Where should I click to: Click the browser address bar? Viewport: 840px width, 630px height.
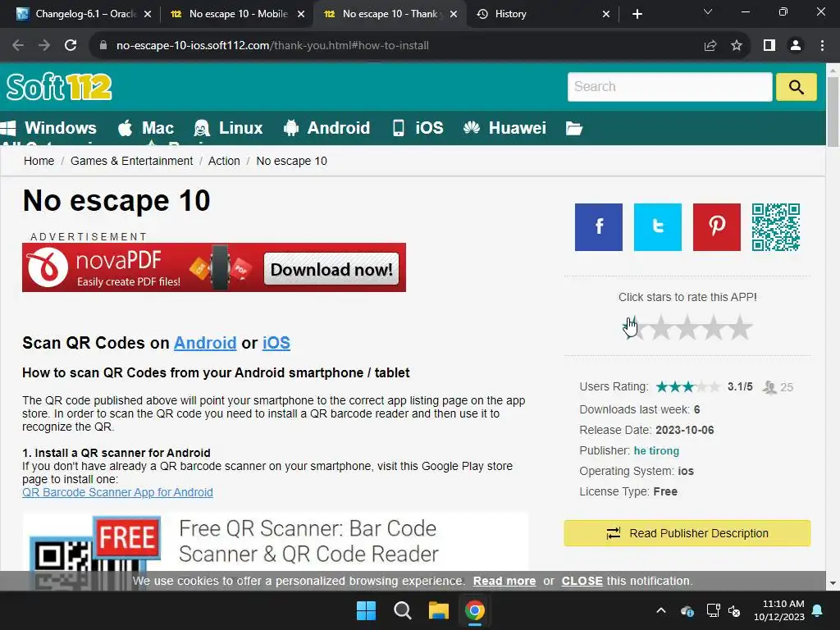coord(396,45)
